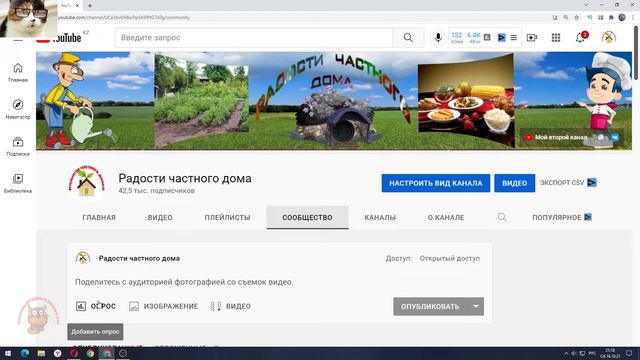Click the VK icon on channel banner
The image size is (640, 360).
615,137
